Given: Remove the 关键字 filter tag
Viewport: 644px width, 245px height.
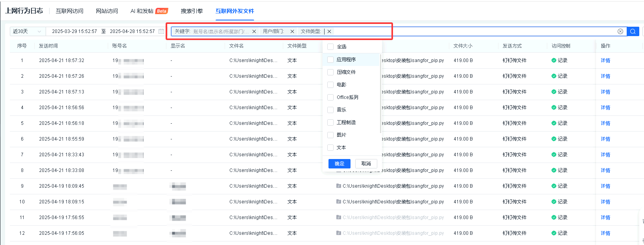Looking at the screenshot, I should [254, 31].
